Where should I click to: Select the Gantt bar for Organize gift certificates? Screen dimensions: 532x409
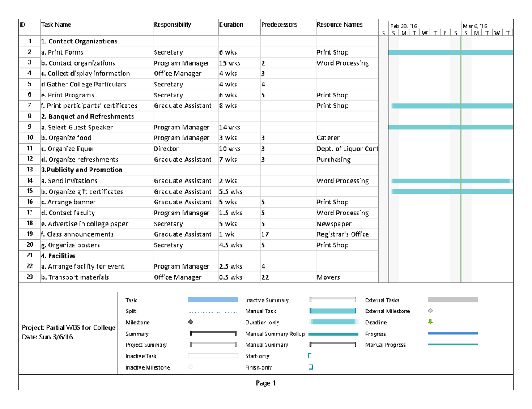coord(452,191)
